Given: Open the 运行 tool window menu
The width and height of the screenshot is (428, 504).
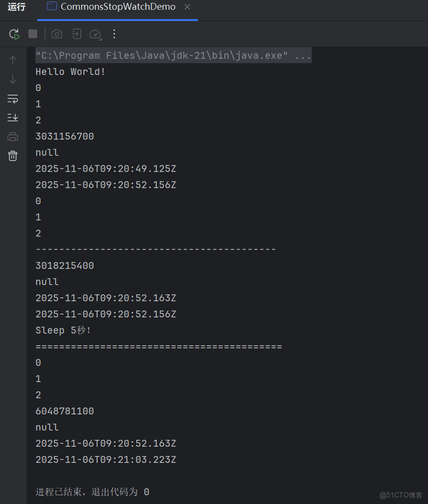Looking at the screenshot, I should pyautogui.click(x=17, y=7).
